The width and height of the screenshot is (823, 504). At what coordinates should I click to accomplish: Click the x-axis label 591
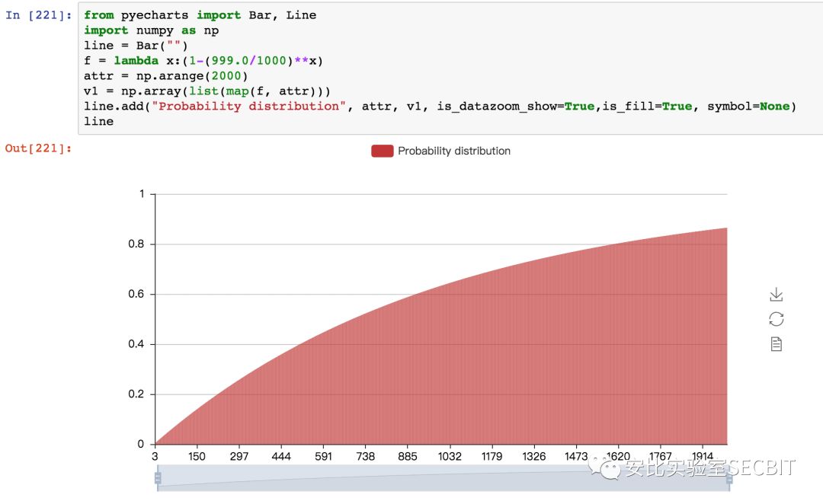[x=323, y=456]
